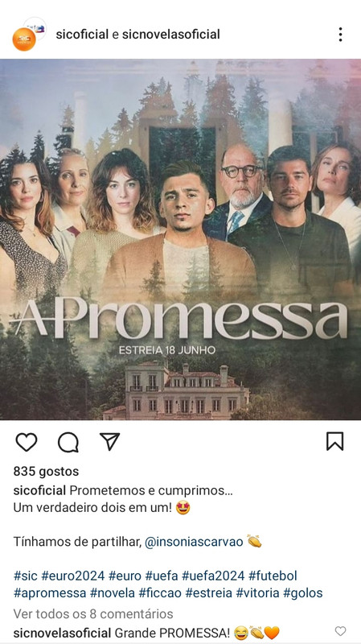Tap the A Promessa poster image
361x644 pixels.
(180, 239)
